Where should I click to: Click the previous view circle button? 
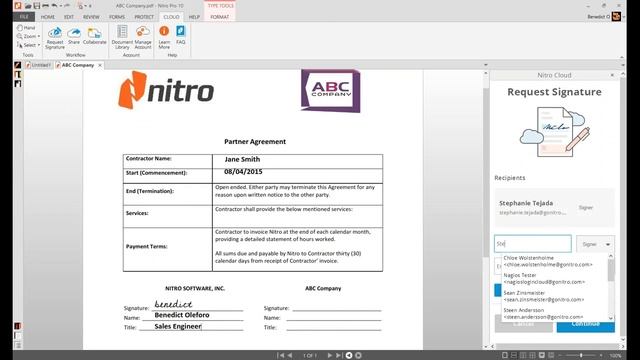coord(349,356)
